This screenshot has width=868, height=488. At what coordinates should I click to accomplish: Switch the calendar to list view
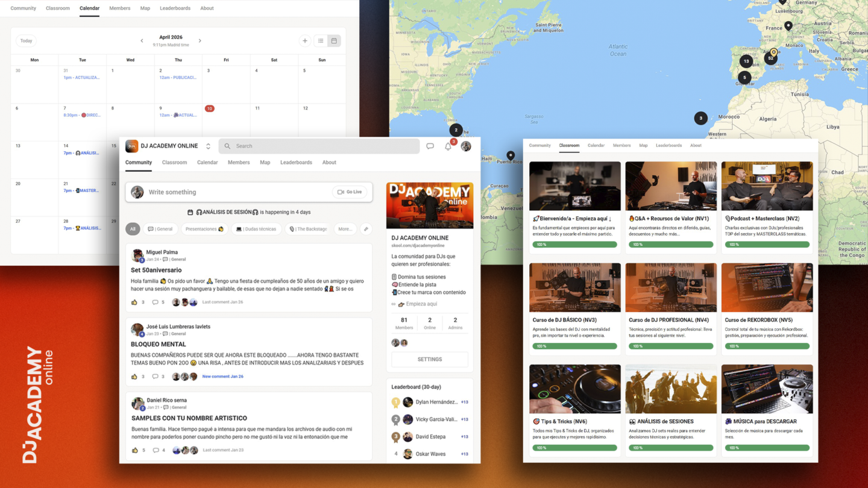[321, 41]
